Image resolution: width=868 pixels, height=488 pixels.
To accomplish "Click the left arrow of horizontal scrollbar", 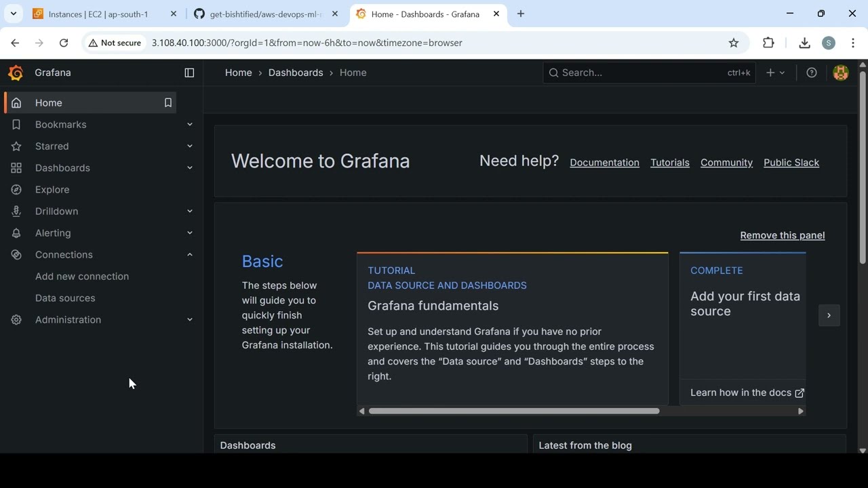I will [x=361, y=411].
